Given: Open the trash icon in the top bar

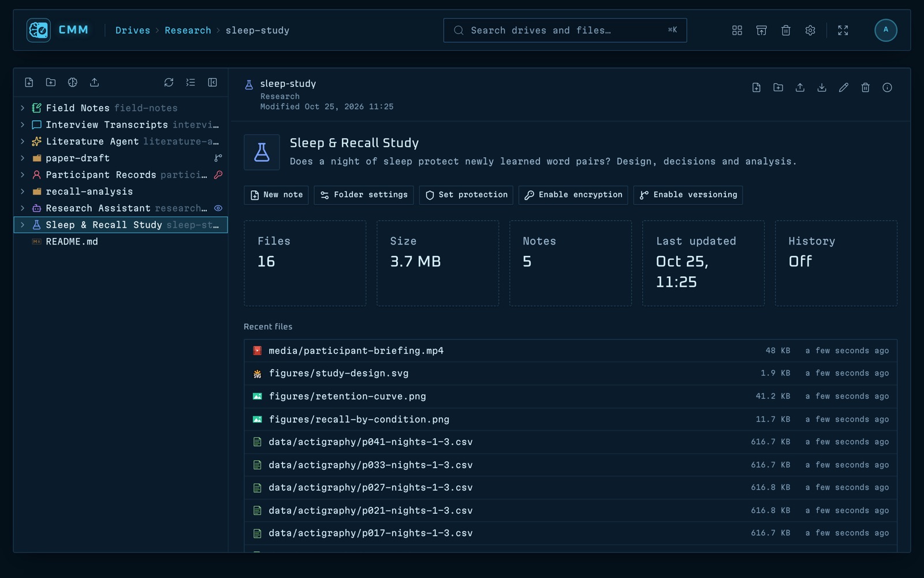Looking at the screenshot, I should point(785,31).
